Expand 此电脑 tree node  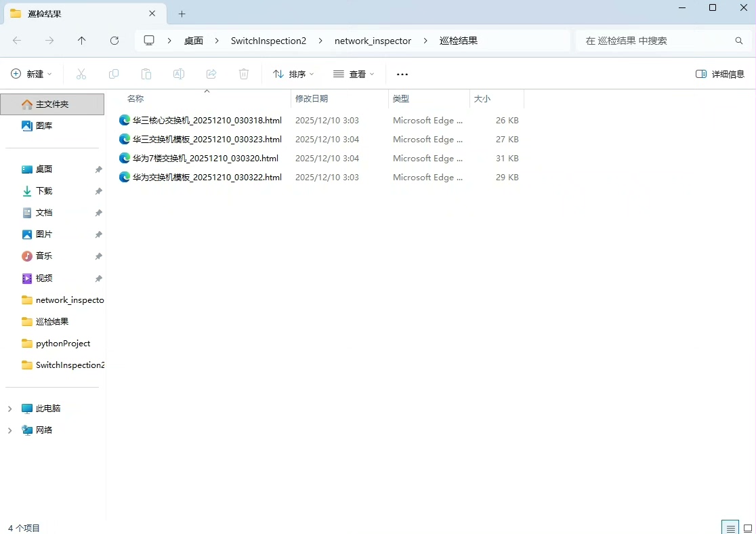click(x=9, y=409)
